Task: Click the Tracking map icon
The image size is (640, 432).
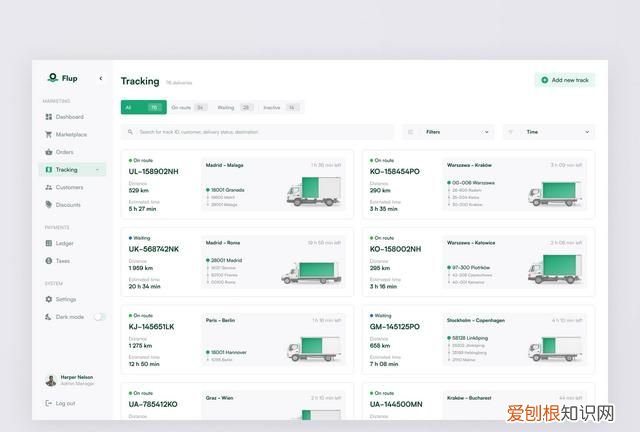Action: (x=49, y=169)
